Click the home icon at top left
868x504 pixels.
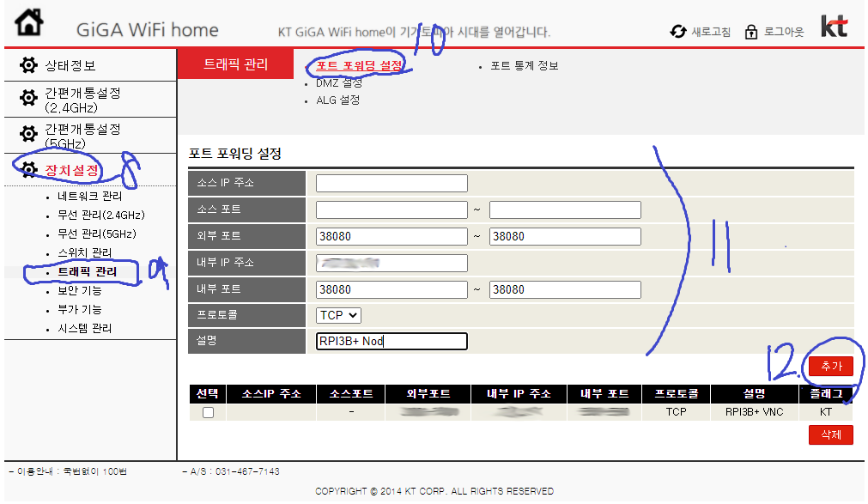pyautogui.click(x=29, y=22)
